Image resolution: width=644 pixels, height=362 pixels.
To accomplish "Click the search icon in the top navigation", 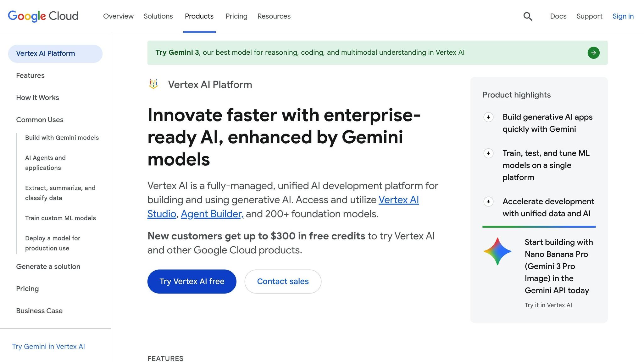I will [528, 16].
